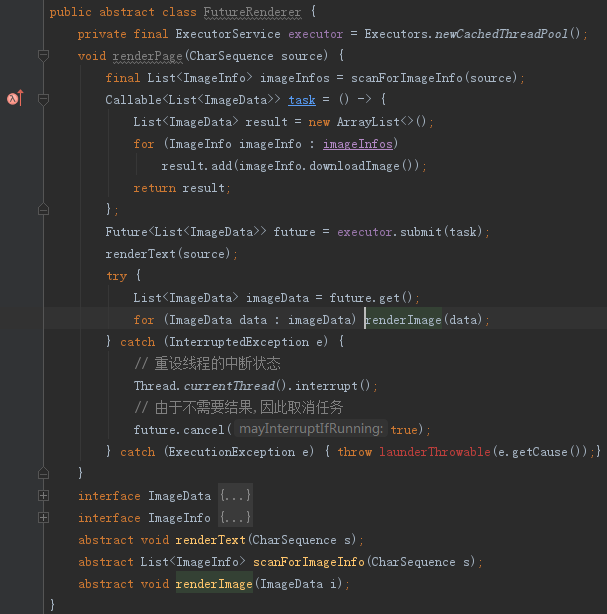Image resolution: width=607 pixels, height=614 pixels.
Task: Collapse the Callable task lambda fold marker
Action: pyautogui.click(x=43, y=99)
